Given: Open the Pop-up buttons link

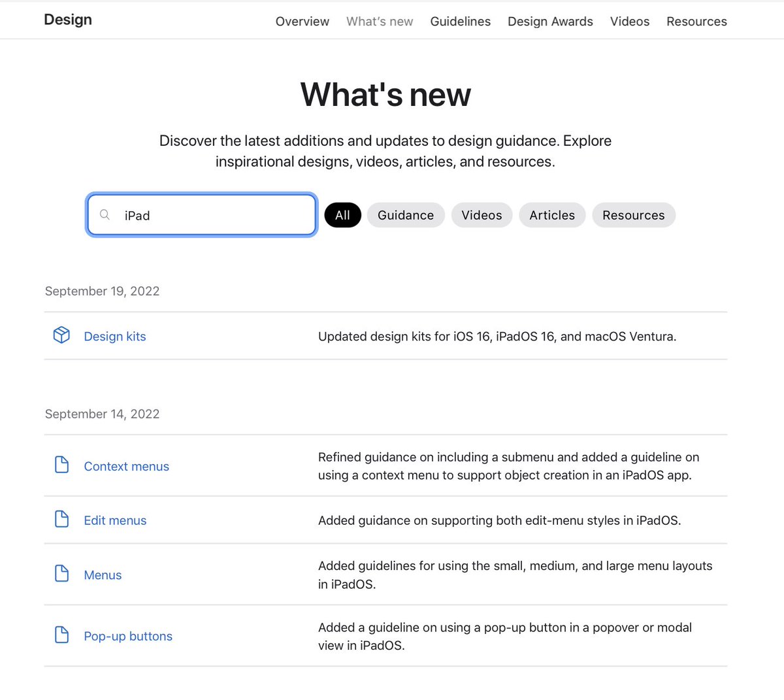Looking at the screenshot, I should pyautogui.click(x=128, y=637).
